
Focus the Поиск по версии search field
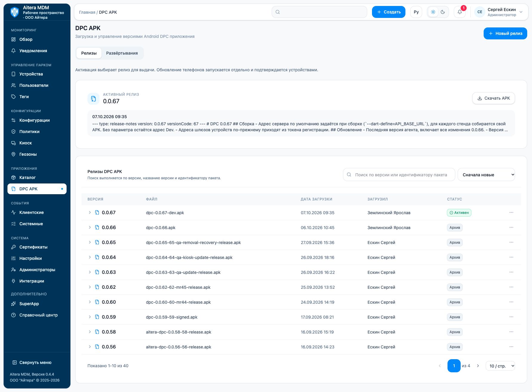[399, 175]
